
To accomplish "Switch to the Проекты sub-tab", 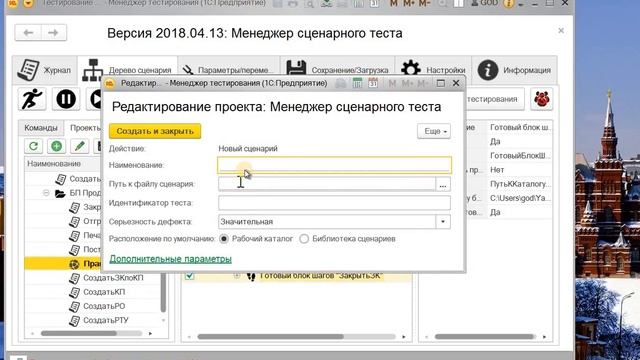I will (85, 128).
